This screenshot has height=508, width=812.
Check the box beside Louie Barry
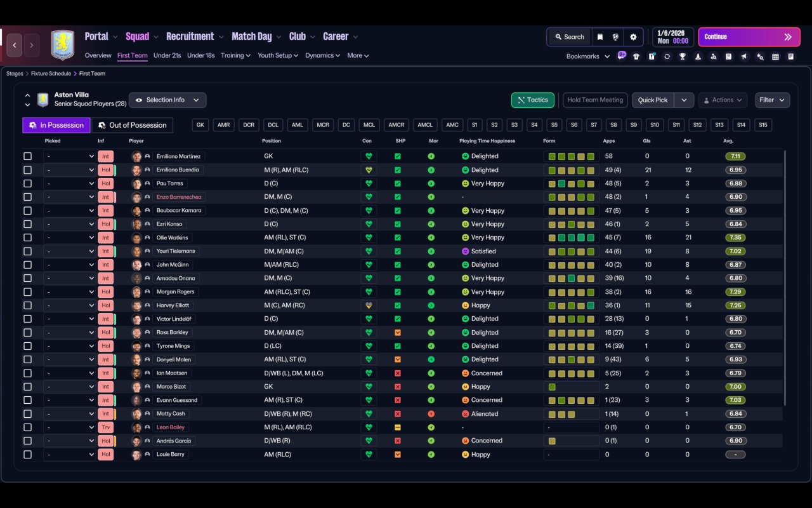tap(27, 455)
